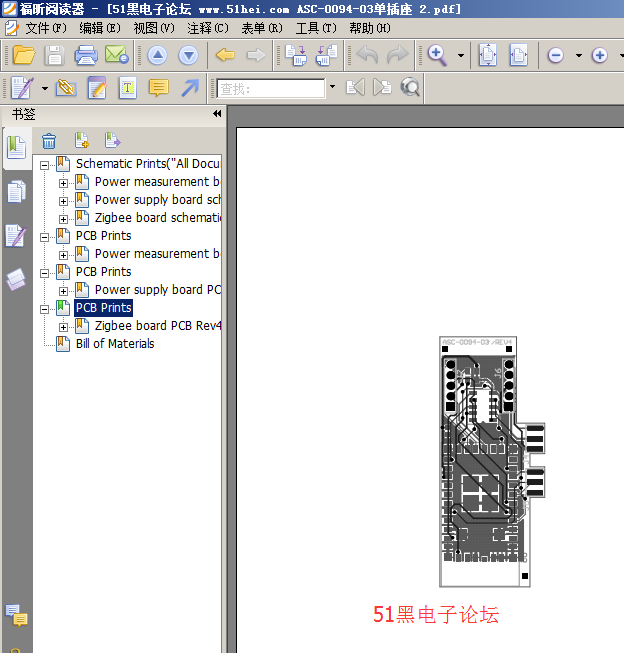Expand Zigbee board schematic bookmark
This screenshot has height=653, width=624.
(x=63, y=219)
